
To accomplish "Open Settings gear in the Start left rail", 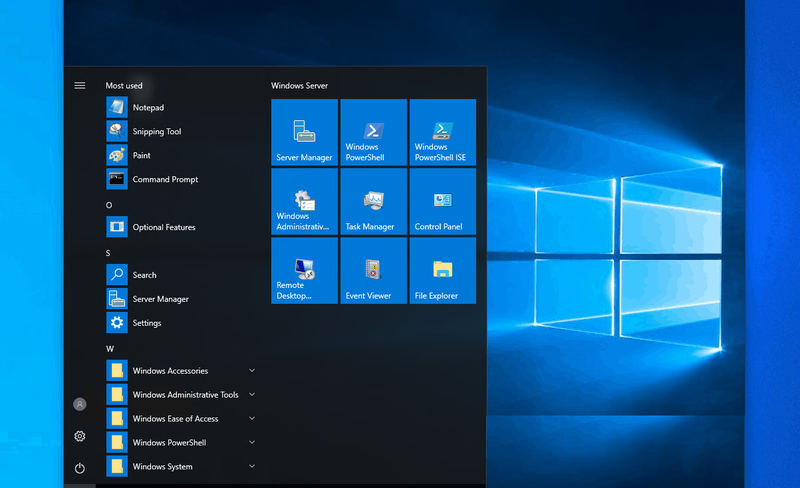I will pos(80,436).
